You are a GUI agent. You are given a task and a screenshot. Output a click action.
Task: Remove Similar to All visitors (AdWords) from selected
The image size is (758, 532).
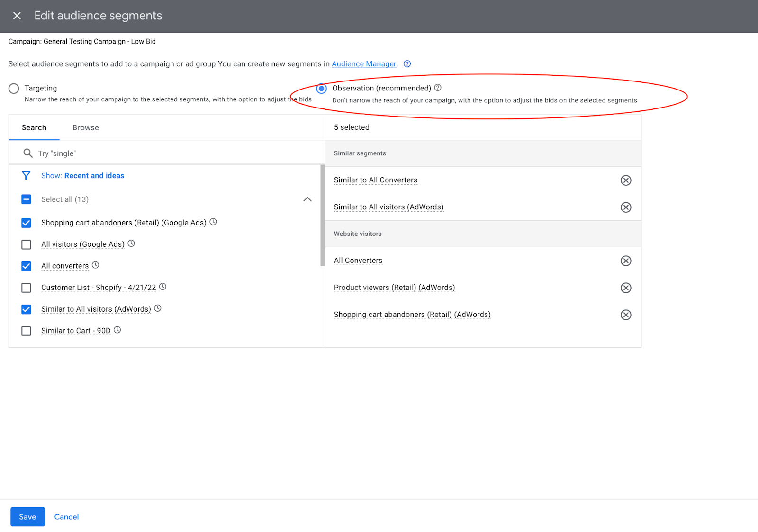click(x=626, y=207)
